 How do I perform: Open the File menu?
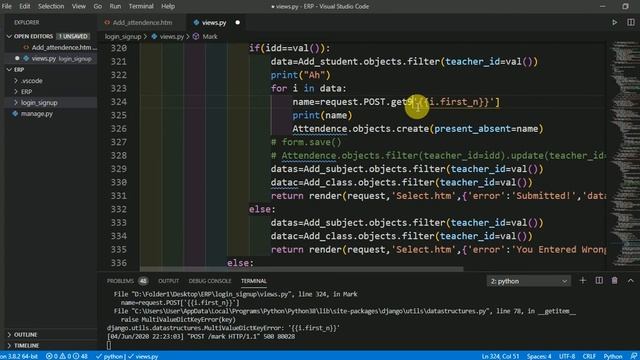7,7
